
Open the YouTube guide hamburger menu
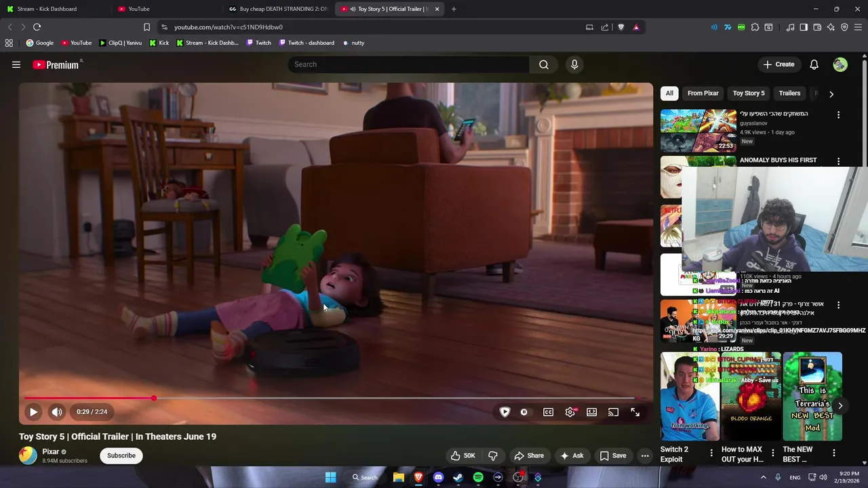pyautogui.click(x=16, y=64)
